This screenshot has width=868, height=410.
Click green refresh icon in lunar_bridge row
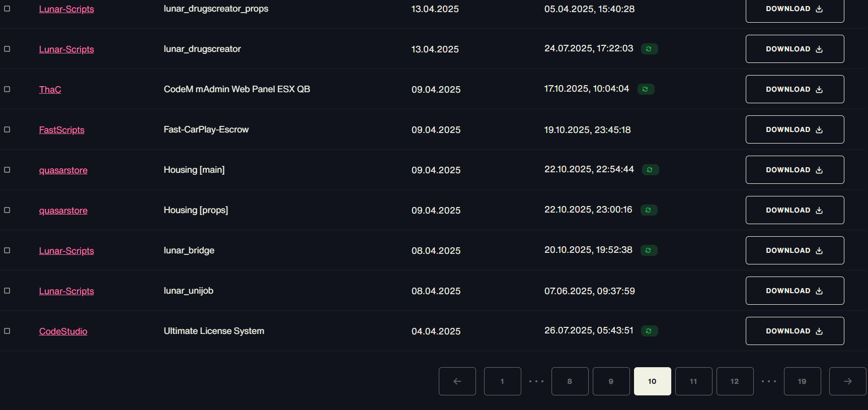(649, 250)
